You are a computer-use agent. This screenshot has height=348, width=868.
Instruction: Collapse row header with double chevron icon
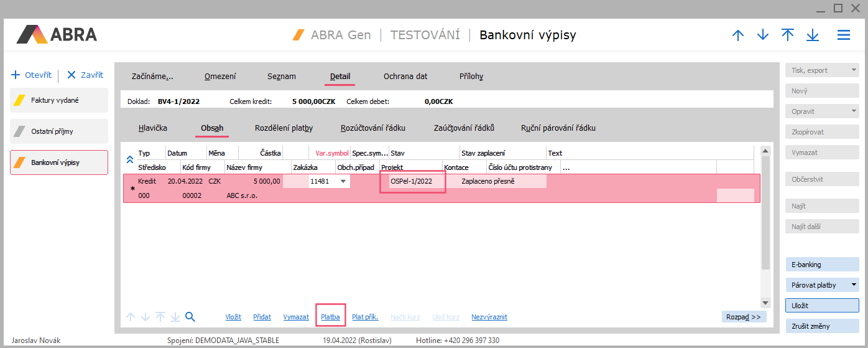(130, 159)
